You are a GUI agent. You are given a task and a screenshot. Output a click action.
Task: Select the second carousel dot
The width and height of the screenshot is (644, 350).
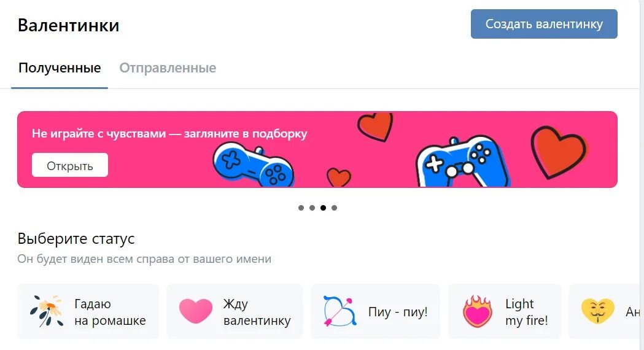(312, 208)
